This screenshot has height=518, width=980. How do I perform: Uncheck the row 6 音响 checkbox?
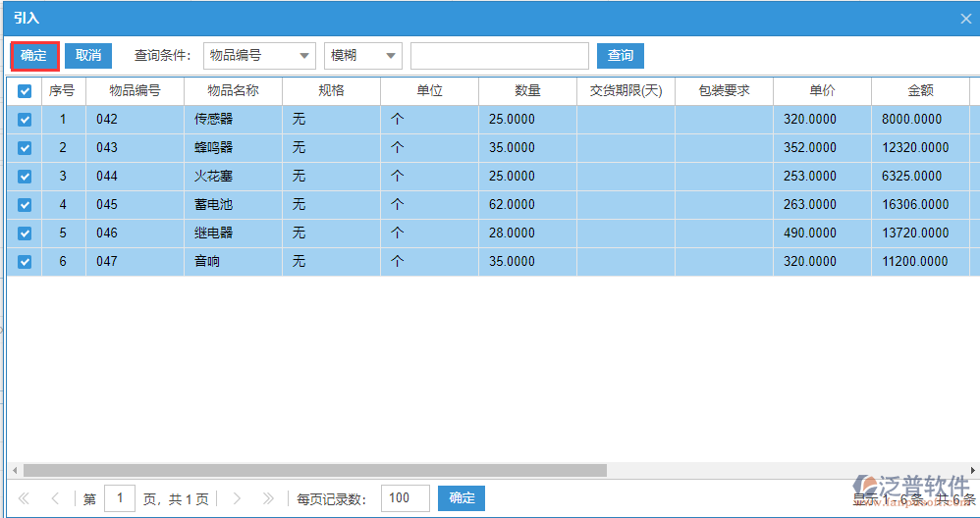point(25,262)
